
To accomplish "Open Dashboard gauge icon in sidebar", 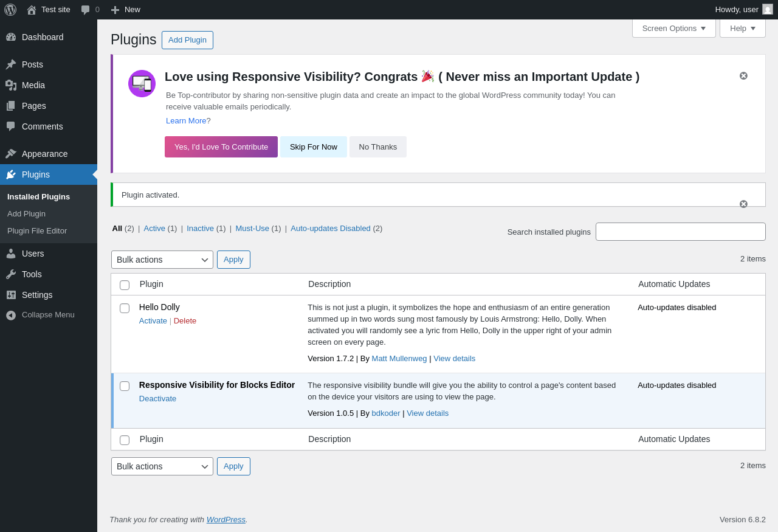I will coord(11,37).
